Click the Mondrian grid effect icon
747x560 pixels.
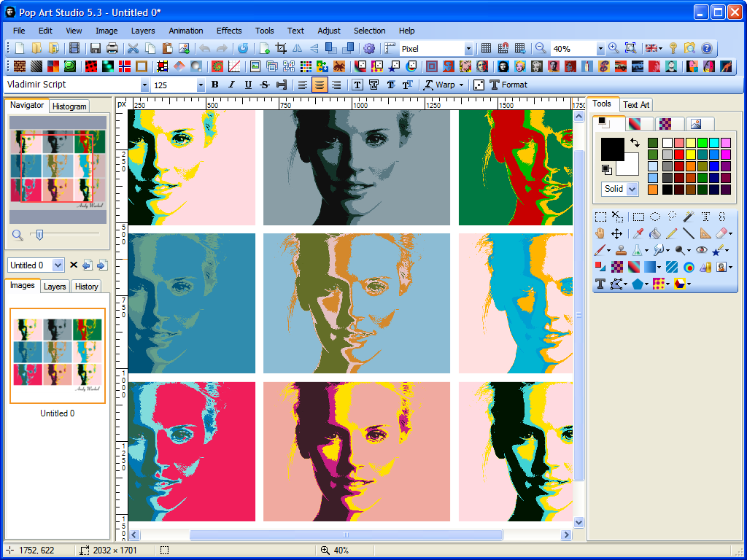click(163, 66)
